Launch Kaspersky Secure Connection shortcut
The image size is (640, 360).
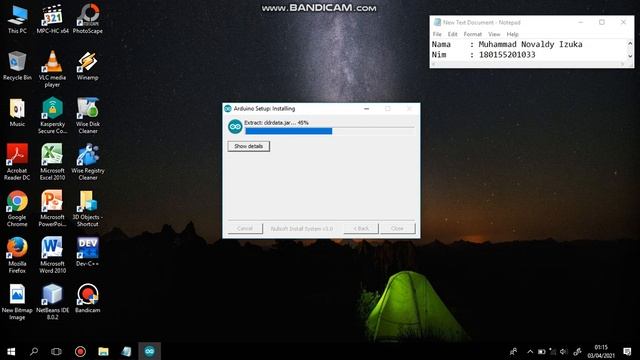pyautogui.click(x=52, y=116)
